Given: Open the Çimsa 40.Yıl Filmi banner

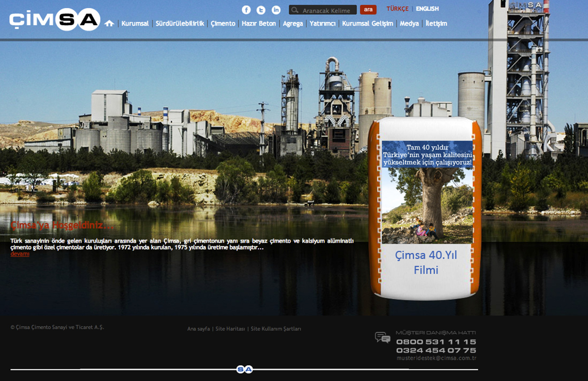Looking at the screenshot, I should coord(425,209).
